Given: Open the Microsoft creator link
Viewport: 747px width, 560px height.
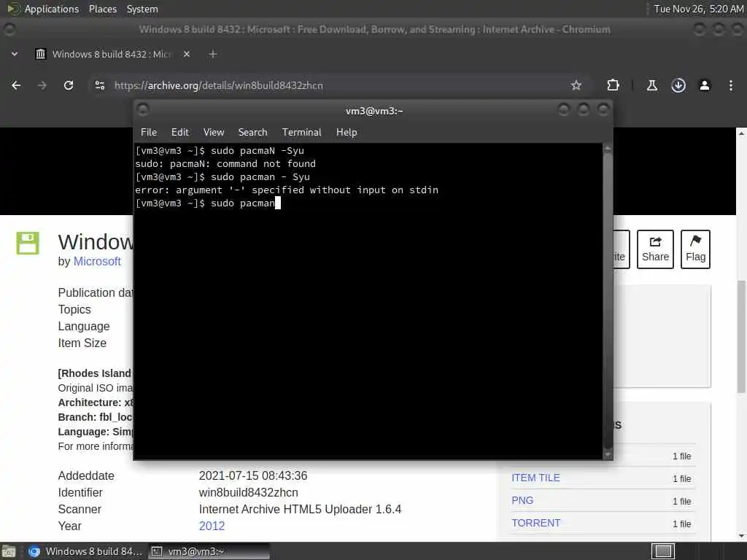Looking at the screenshot, I should click(x=97, y=262).
